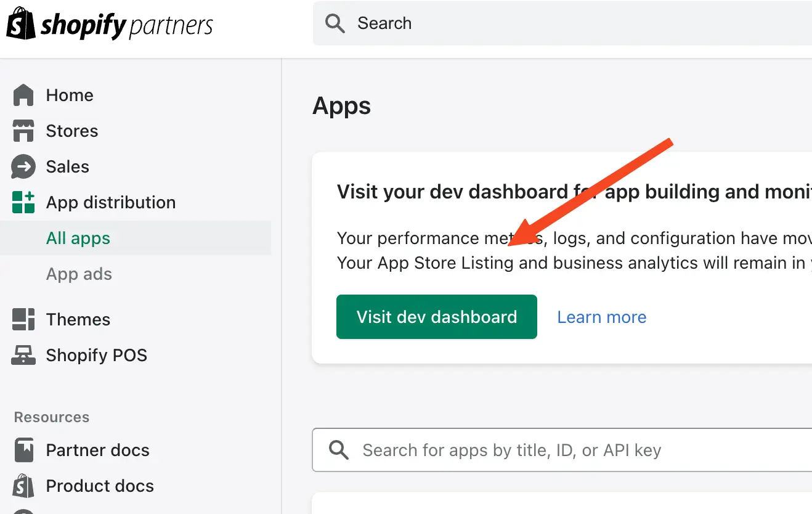Select the Themes icon
The width and height of the screenshot is (812, 514).
click(23, 319)
